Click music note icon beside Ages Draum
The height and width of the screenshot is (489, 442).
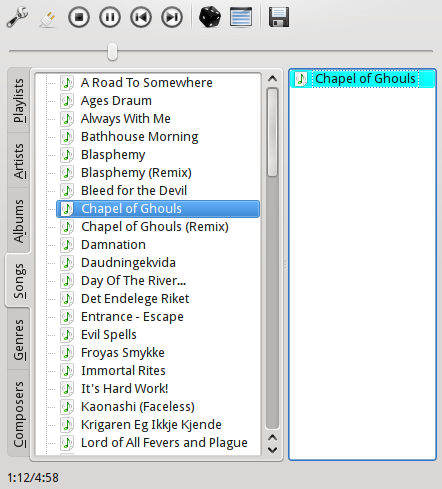[x=67, y=100]
